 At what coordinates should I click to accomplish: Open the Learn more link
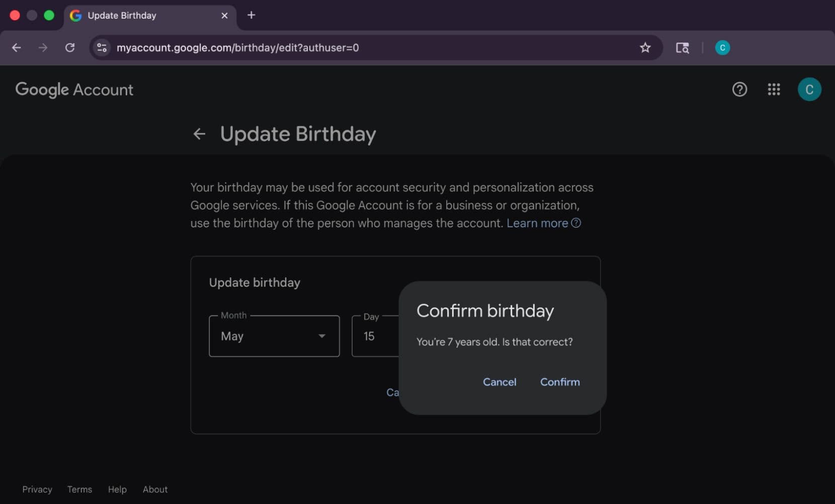click(x=537, y=223)
